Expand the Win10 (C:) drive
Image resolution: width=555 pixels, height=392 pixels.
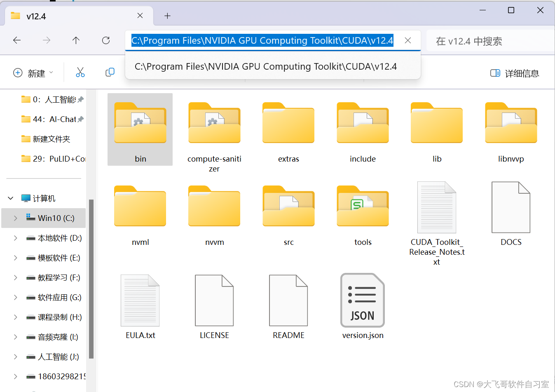point(16,218)
